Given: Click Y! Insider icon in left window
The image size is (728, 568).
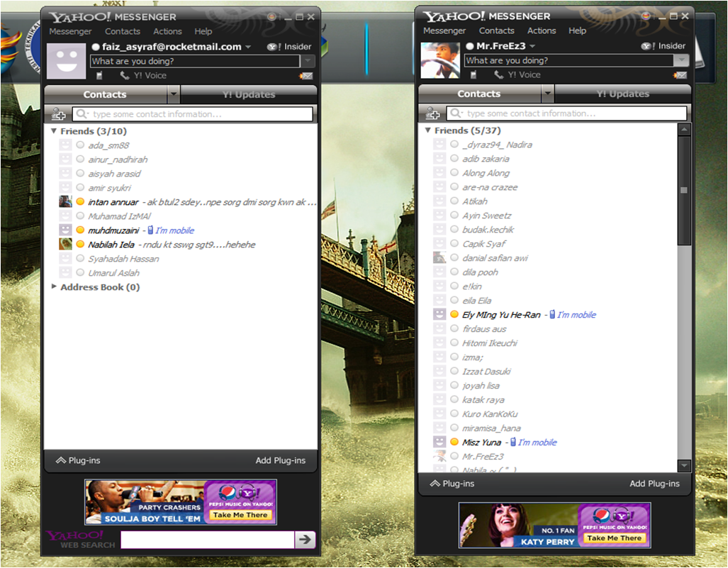Looking at the screenshot, I should tap(274, 47).
